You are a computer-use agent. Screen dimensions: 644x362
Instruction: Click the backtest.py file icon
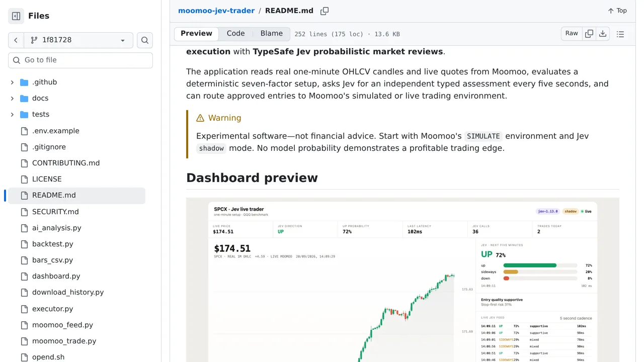pos(24,244)
